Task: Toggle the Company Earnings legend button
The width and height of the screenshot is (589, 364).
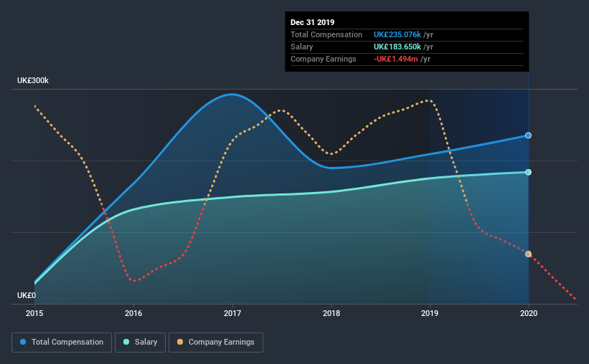Action: pyautogui.click(x=216, y=343)
